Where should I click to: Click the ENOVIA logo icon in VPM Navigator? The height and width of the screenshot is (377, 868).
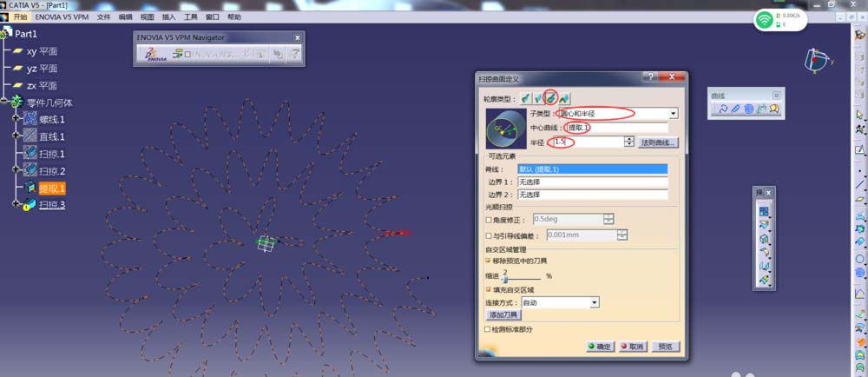click(155, 54)
